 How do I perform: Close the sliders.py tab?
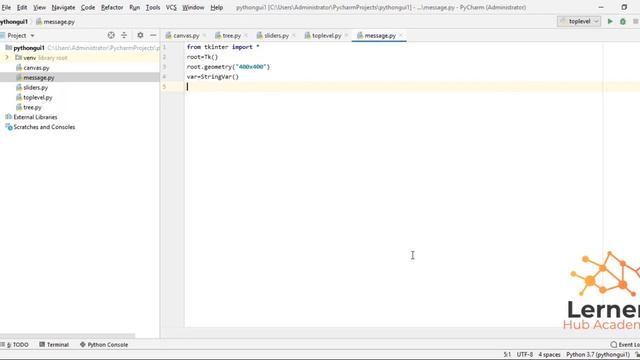294,36
